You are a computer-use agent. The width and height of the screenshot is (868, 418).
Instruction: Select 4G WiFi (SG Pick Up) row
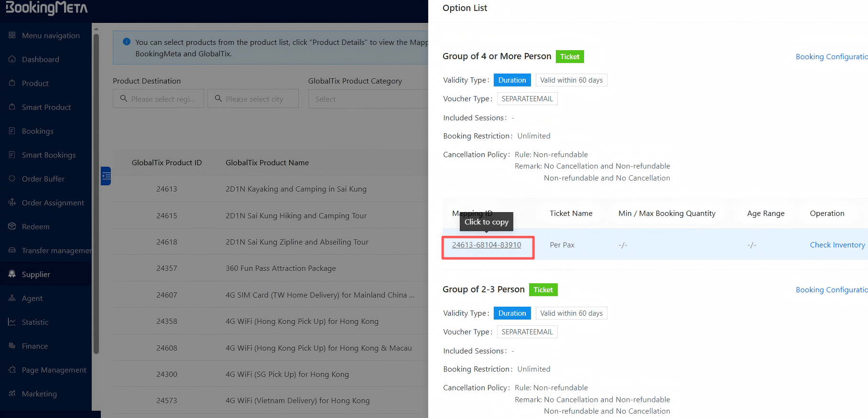pos(271,374)
